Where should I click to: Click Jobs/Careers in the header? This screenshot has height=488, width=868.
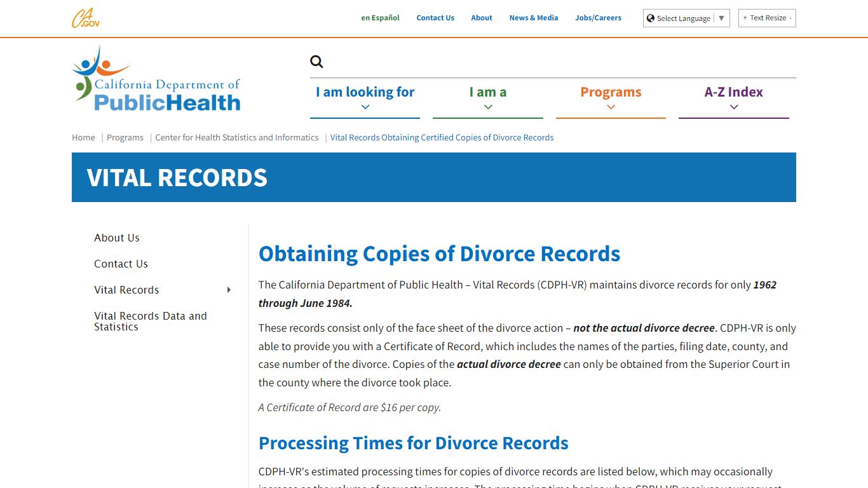598,18
